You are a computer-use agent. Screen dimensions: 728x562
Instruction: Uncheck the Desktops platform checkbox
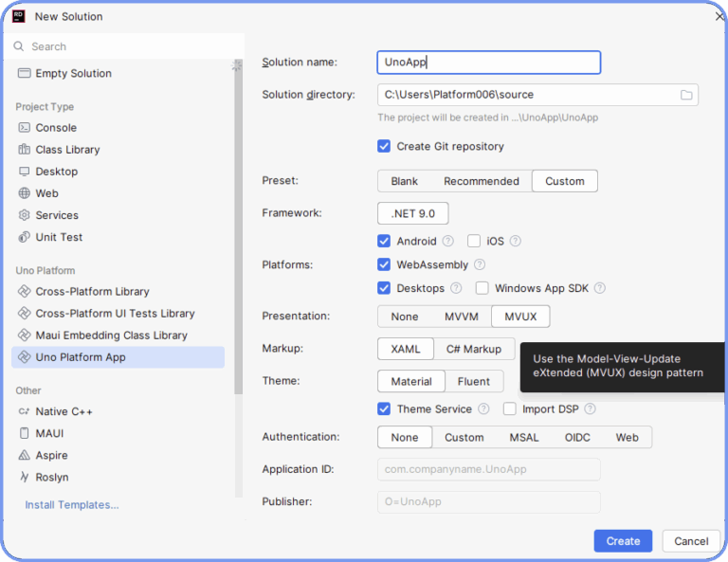384,288
